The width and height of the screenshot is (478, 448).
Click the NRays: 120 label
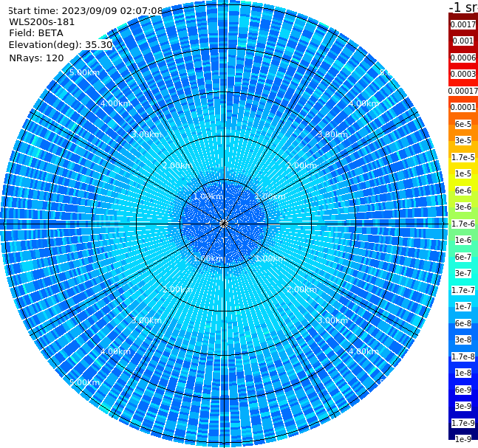tap(36, 58)
